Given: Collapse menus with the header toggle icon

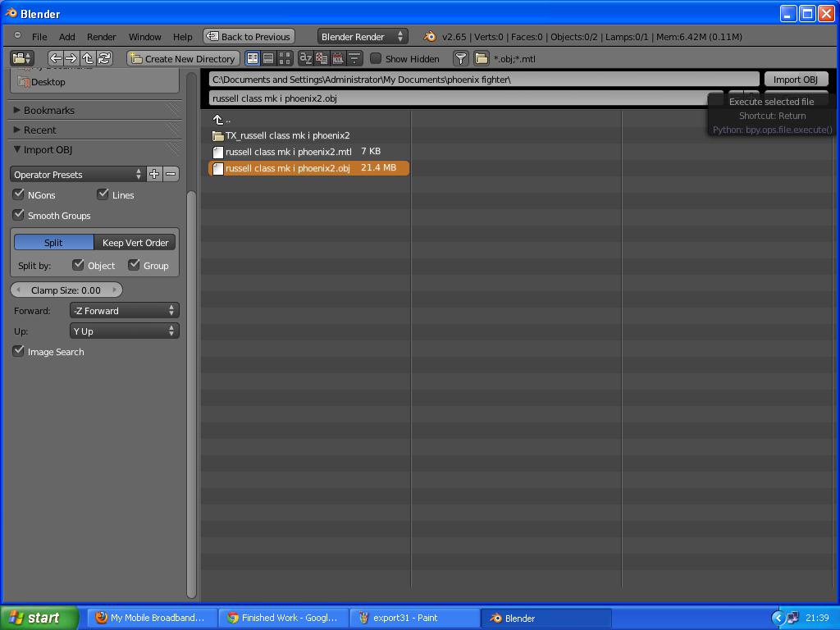Looking at the screenshot, I should click(x=17, y=36).
